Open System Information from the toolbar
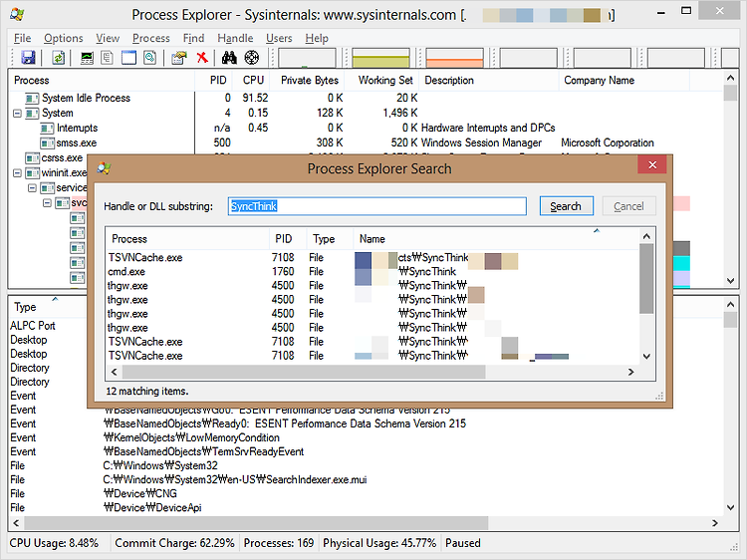This screenshot has width=747, height=560. [x=87, y=58]
